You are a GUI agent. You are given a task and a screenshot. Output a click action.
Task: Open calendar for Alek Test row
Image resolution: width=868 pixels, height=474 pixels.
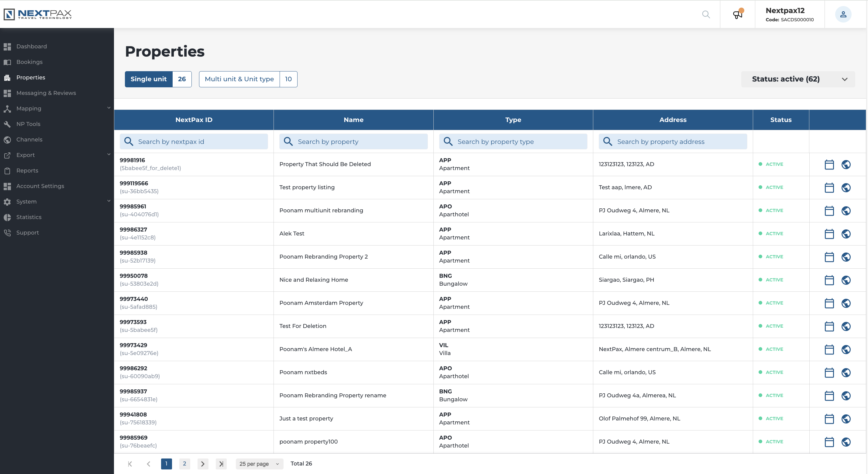click(829, 234)
